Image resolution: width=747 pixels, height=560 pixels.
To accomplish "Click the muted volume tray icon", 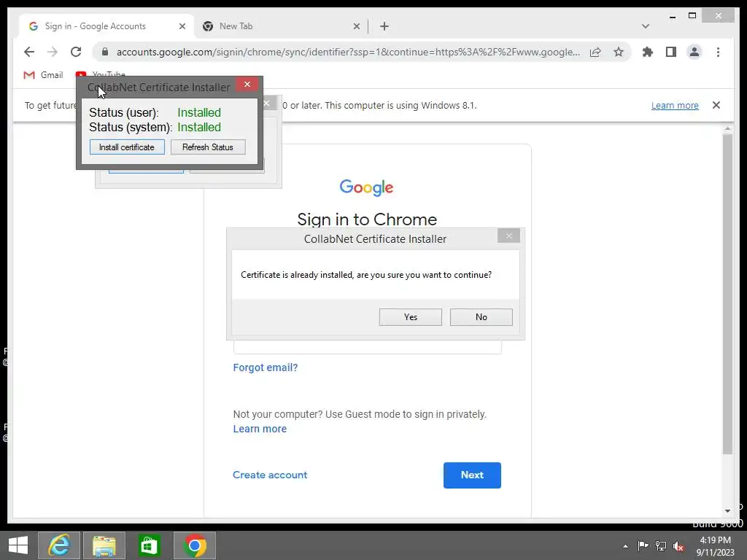I will pos(678,546).
